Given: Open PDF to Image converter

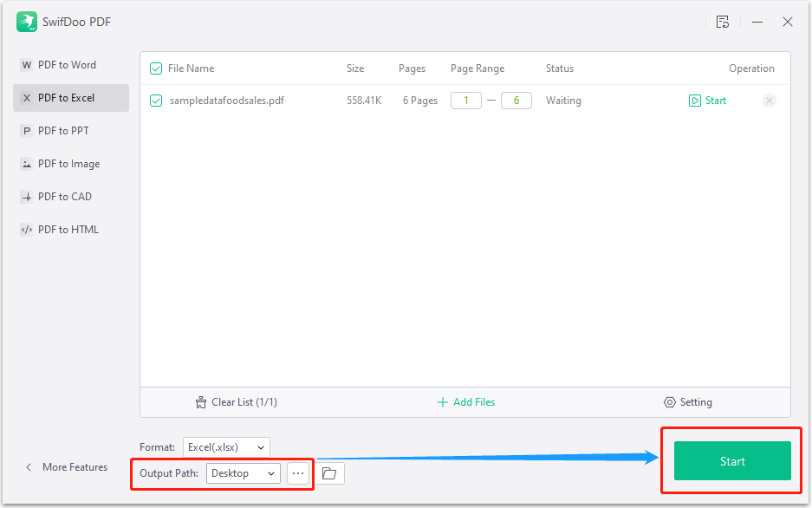Looking at the screenshot, I should 71,164.
